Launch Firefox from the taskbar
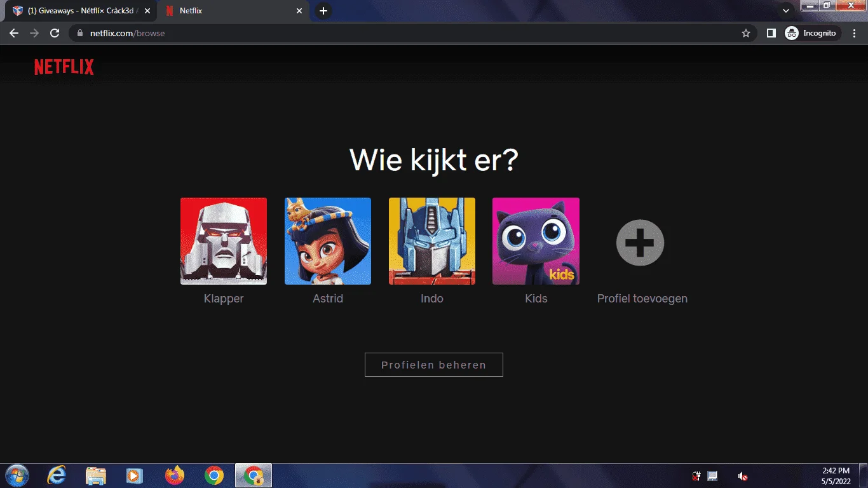Viewport: 868px width, 488px height. tap(174, 475)
